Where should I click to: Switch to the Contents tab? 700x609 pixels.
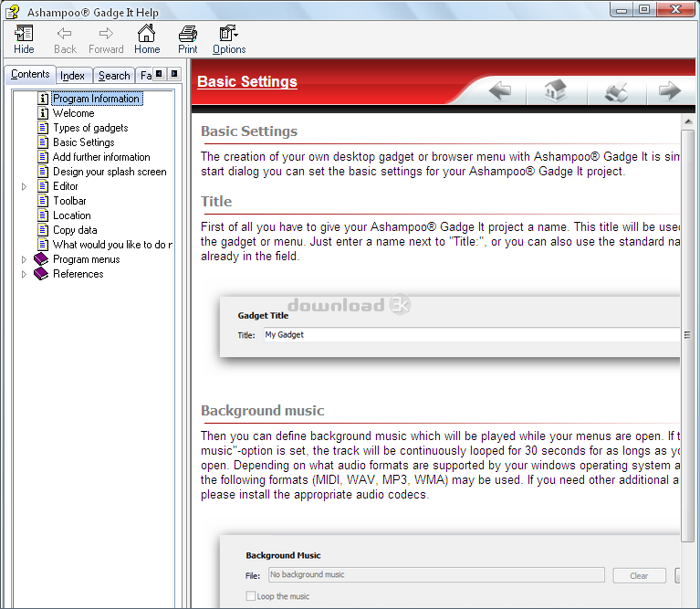[x=30, y=75]
